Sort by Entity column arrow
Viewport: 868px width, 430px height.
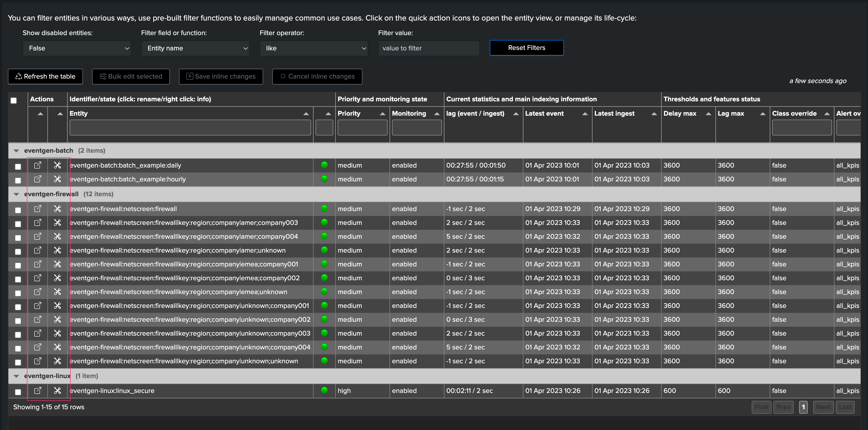(x=306, y=114)
